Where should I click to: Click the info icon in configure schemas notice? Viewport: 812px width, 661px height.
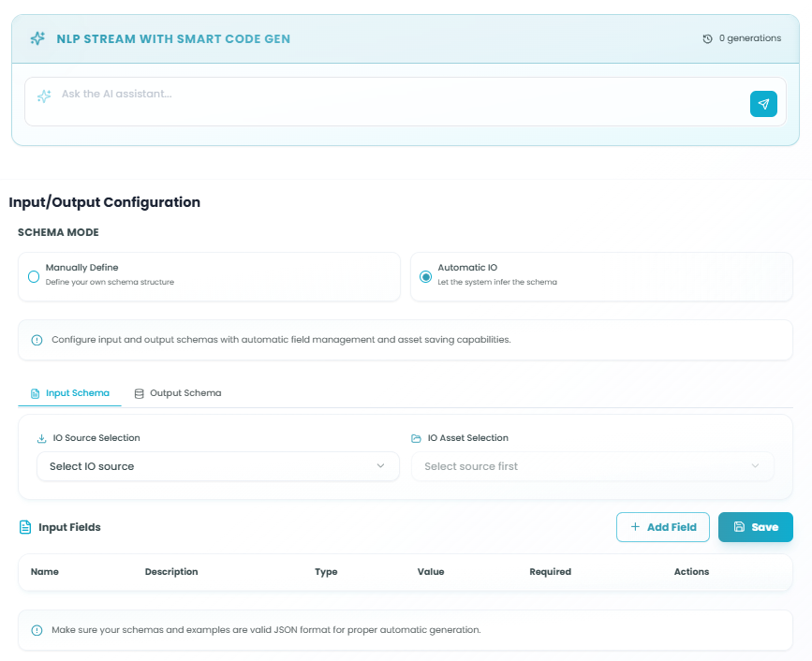[37, 340]
